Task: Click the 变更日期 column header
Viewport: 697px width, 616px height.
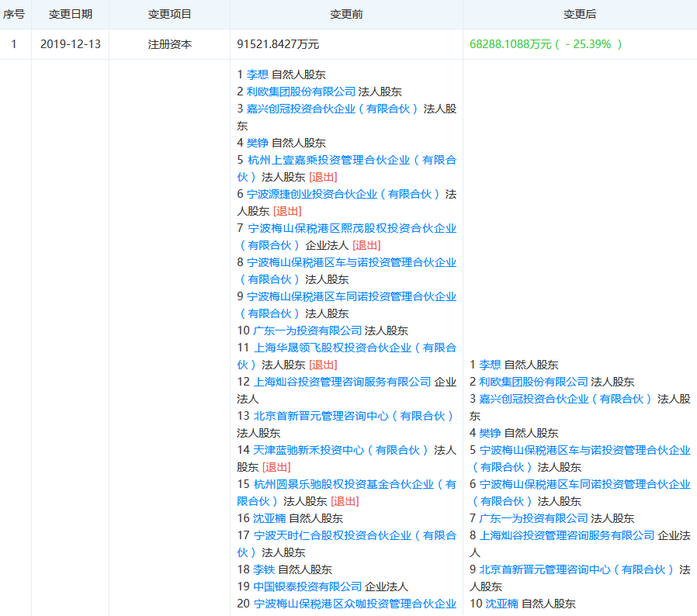Action: [x=70, y=15]
